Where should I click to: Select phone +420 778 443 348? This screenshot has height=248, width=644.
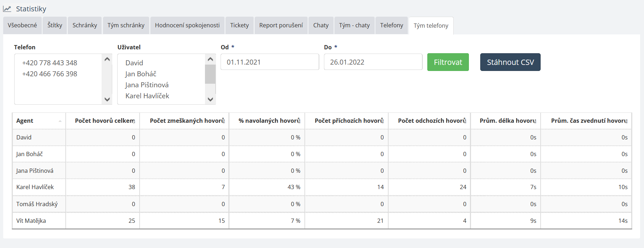pos(50,63)
